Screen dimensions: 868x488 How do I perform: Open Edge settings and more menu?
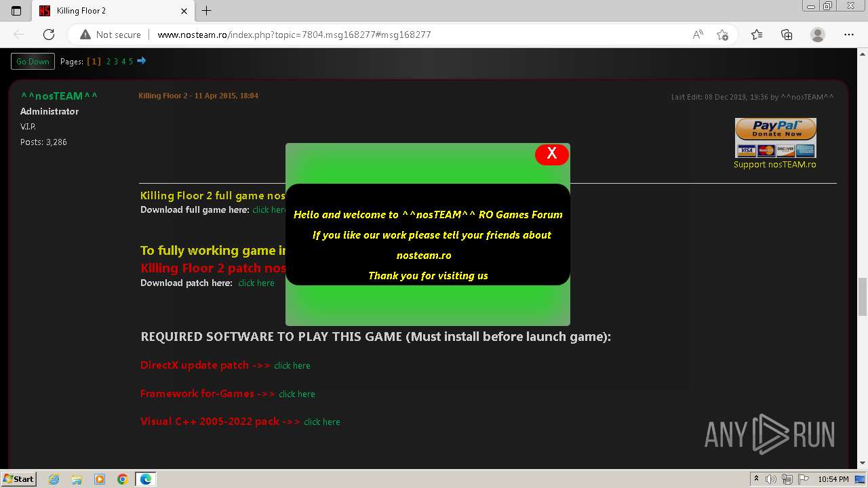tap(849, 35)
